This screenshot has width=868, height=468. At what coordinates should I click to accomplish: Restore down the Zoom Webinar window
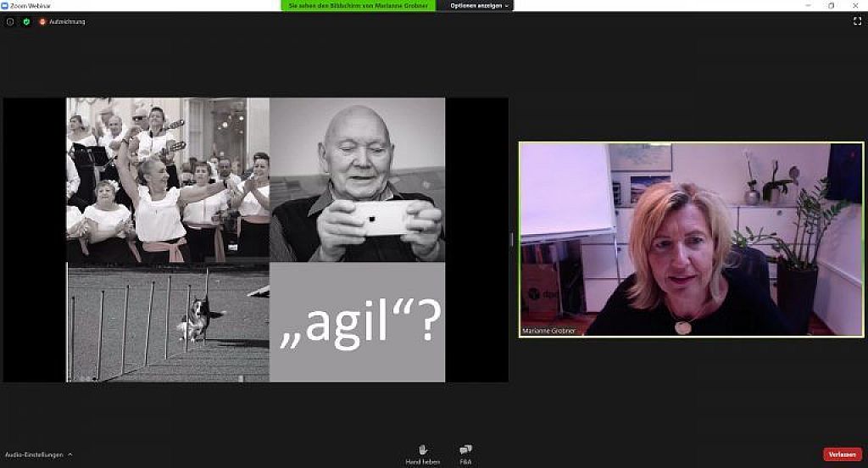(x=831, y=5)
